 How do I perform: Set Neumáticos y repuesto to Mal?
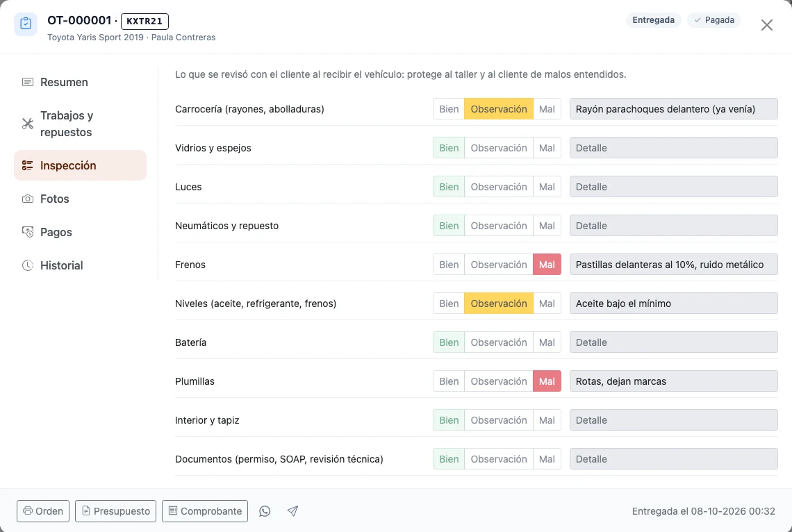coord(547,226)
